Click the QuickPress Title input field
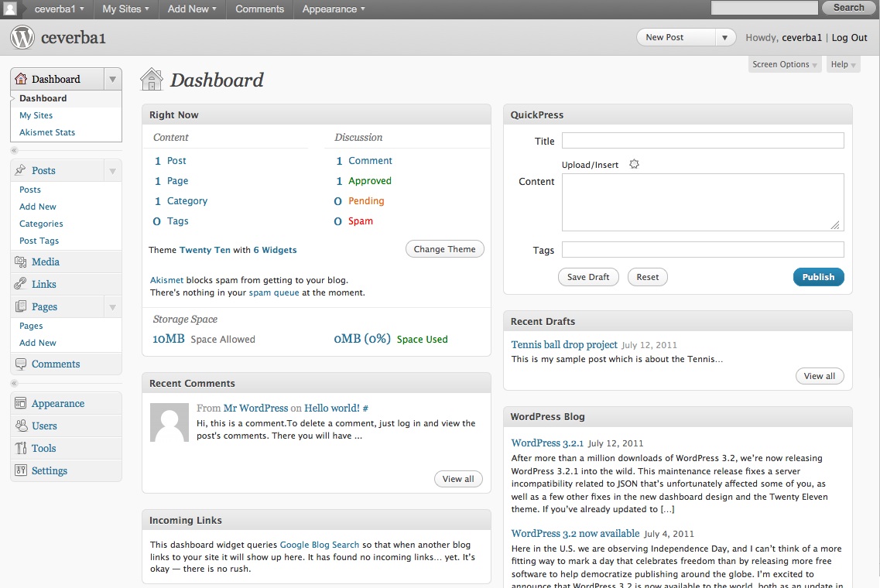The width and height of the screenshot is (880, 588). coord(703,140)
